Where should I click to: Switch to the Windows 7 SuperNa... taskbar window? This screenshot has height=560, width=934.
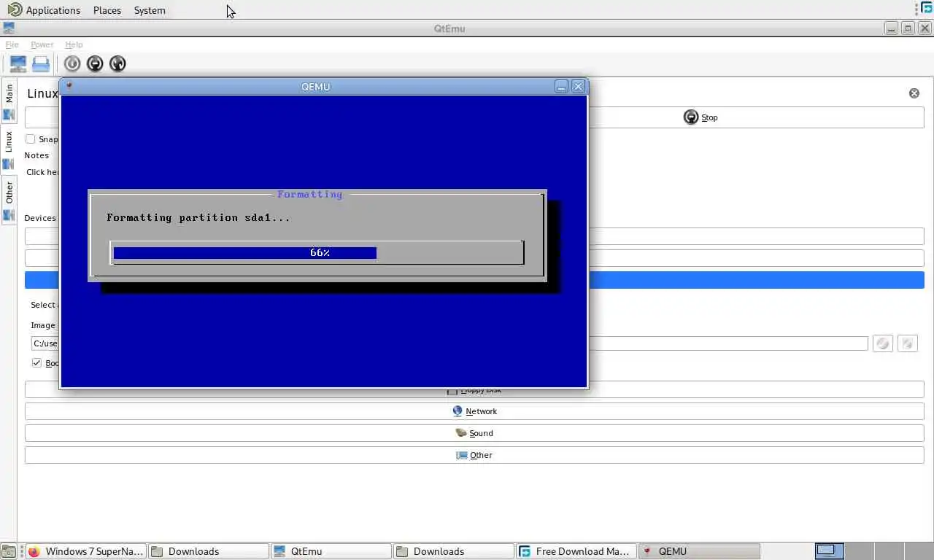85,551
